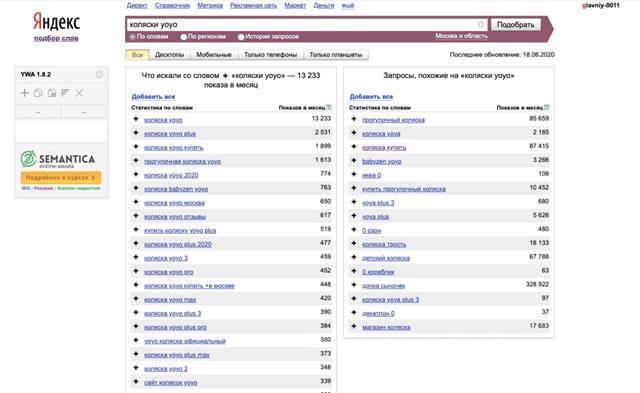Open YWA 1.8.2 panel settings gear
This screenshot has width=640, height=393.
99,74
